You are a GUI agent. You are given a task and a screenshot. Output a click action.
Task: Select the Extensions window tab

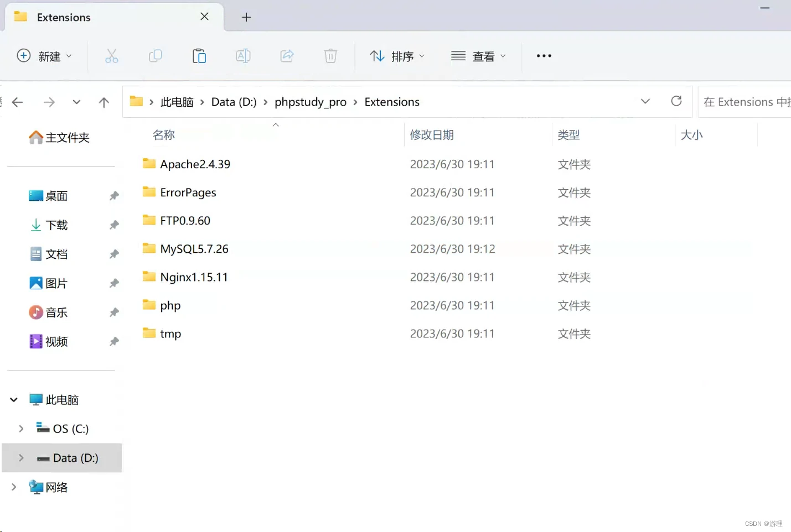click(113, 17)
